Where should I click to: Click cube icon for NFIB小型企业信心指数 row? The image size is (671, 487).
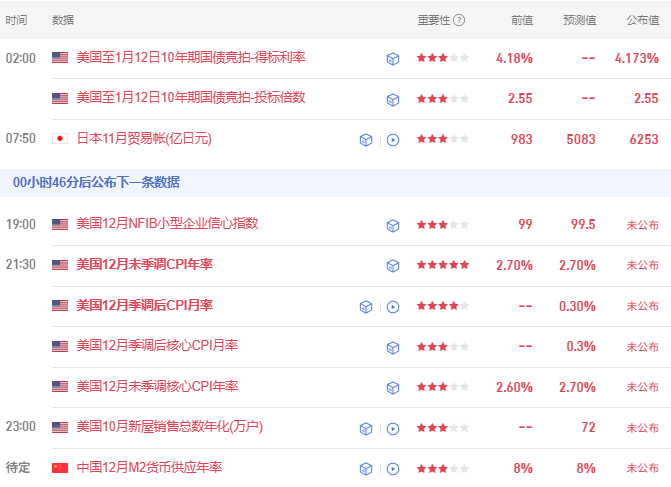click(x=393, y=225)
